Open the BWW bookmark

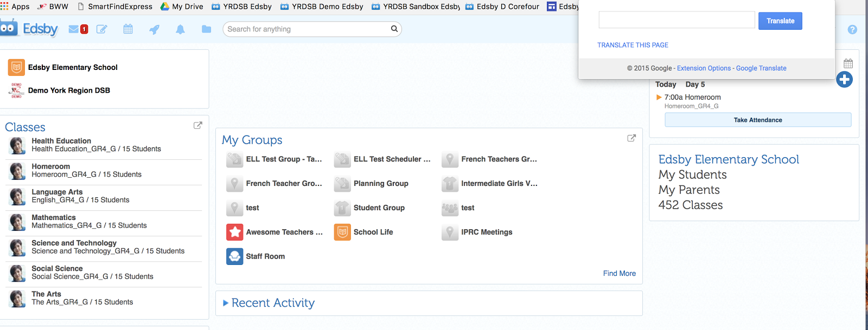[53, 7]
